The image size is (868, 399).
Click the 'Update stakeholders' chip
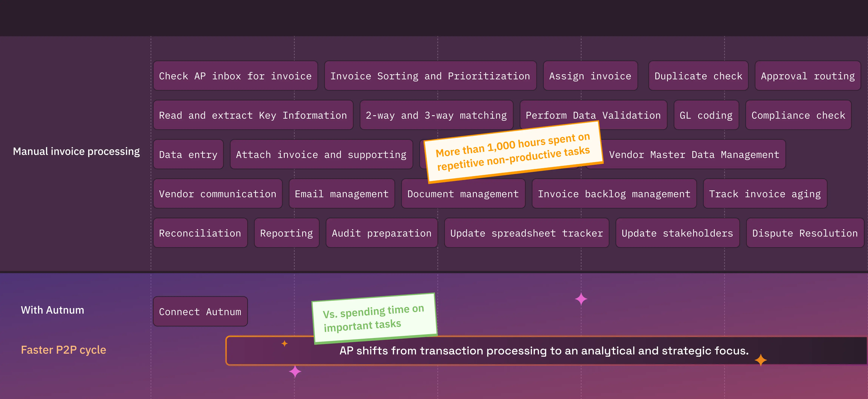tap(678, 233)
